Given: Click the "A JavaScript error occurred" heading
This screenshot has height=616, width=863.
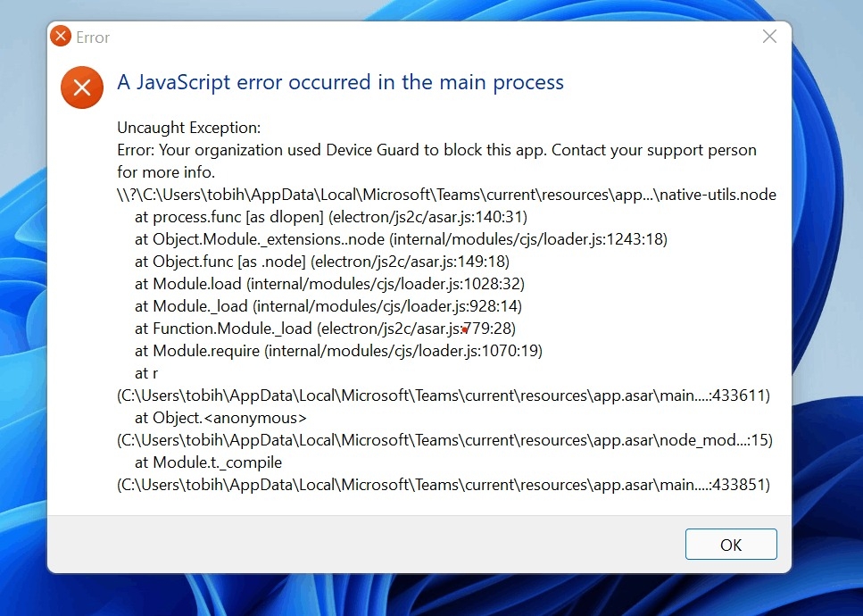Looking at the screenshot, I should (x=339, y=81).
